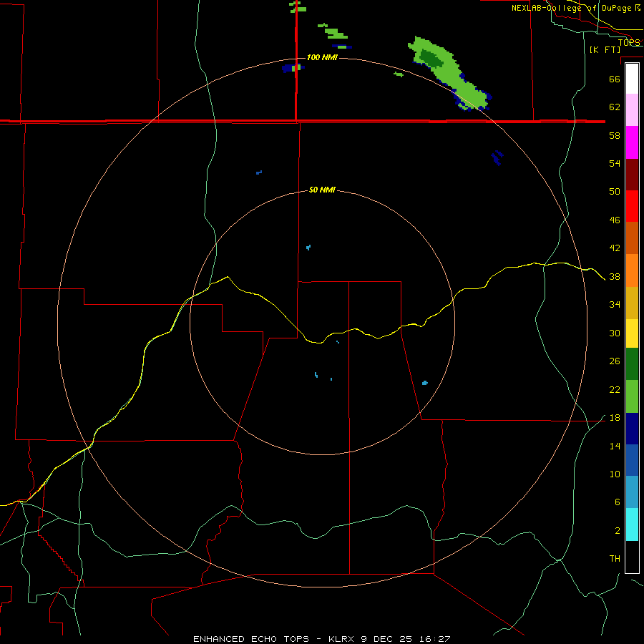Click the legend value 46
This screenshot has height=644, width=644.
(x=615, y=220)
